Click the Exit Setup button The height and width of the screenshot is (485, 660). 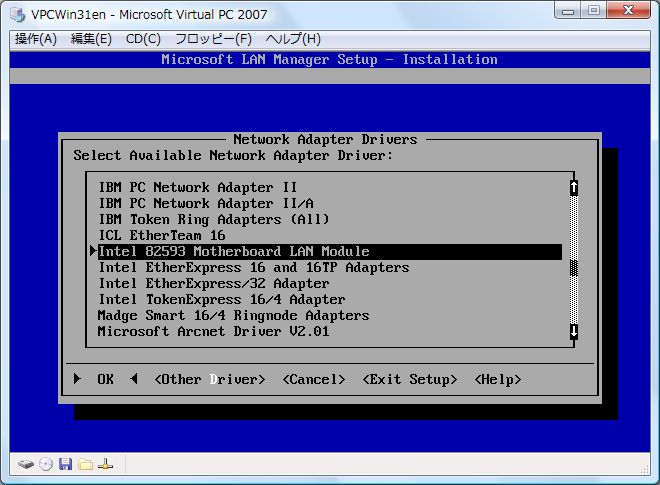coord(410,379)
